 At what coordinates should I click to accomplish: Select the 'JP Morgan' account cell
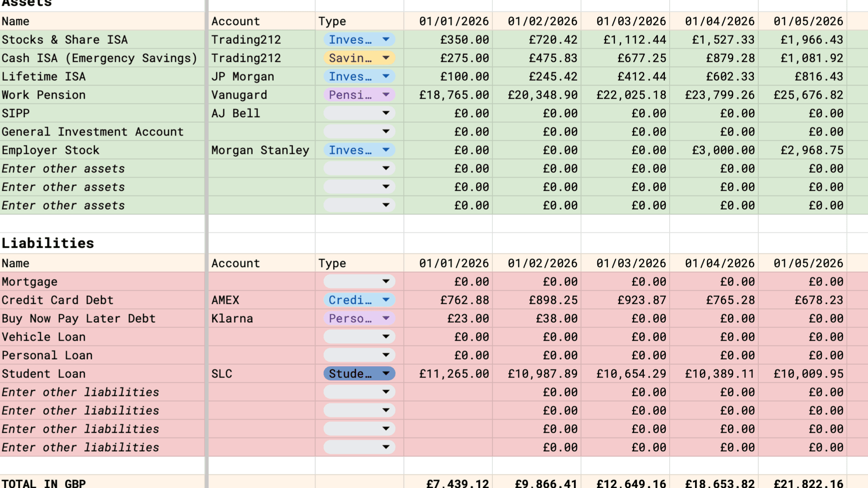tap(262, 76)
